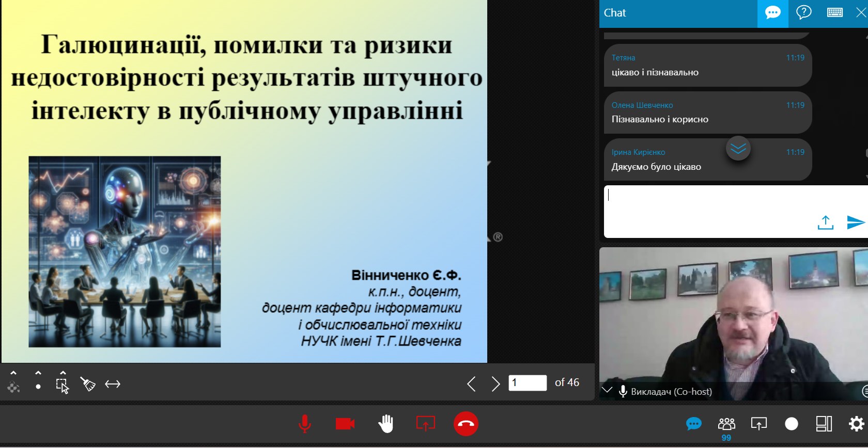The height and width of the screenshot is (448, 868).
Task: Select the eraser broom annotation tool
Action: point(88,384)
